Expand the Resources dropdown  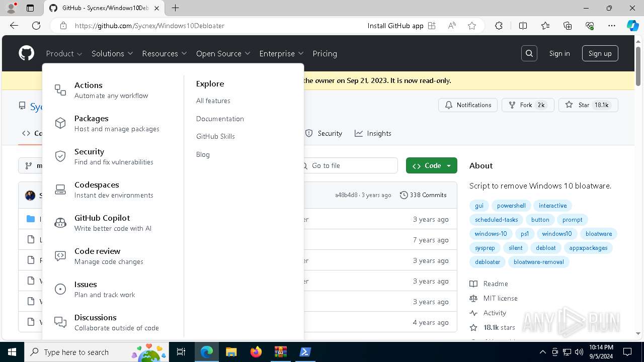165,53
